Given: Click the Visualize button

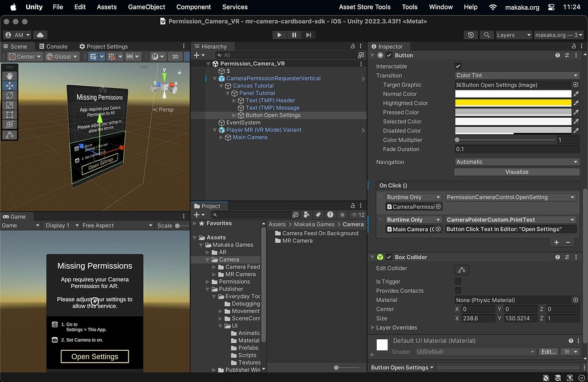Looking at the screenshot, I should click(516, 172).
